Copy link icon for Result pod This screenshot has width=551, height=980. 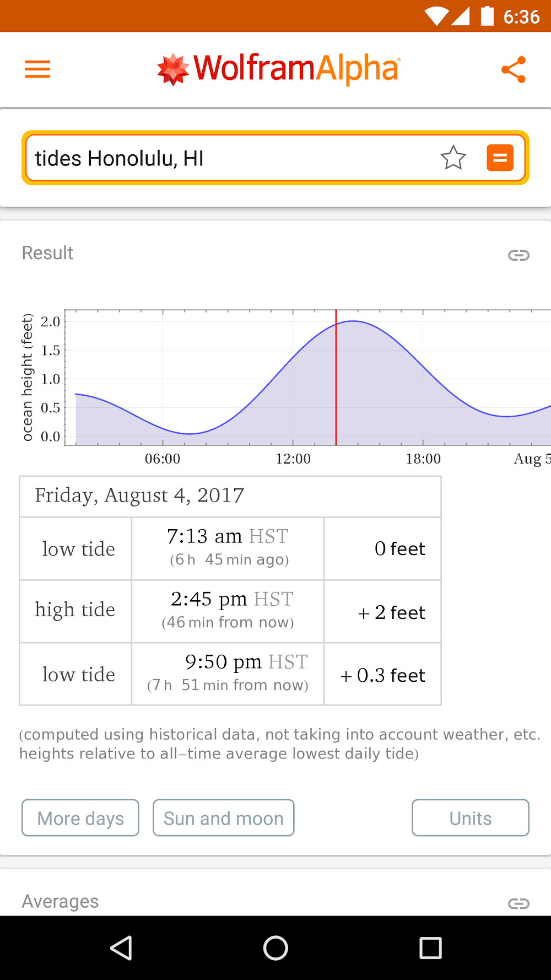518,255
